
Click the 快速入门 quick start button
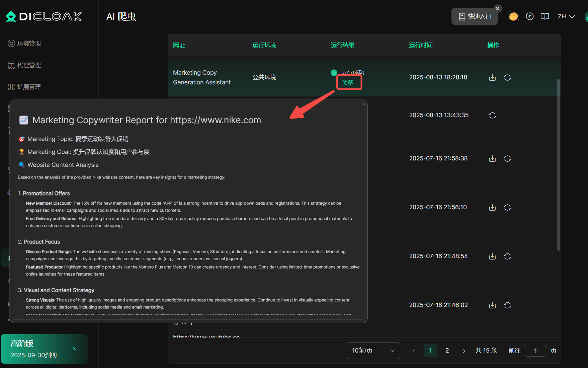click(475, 16)
